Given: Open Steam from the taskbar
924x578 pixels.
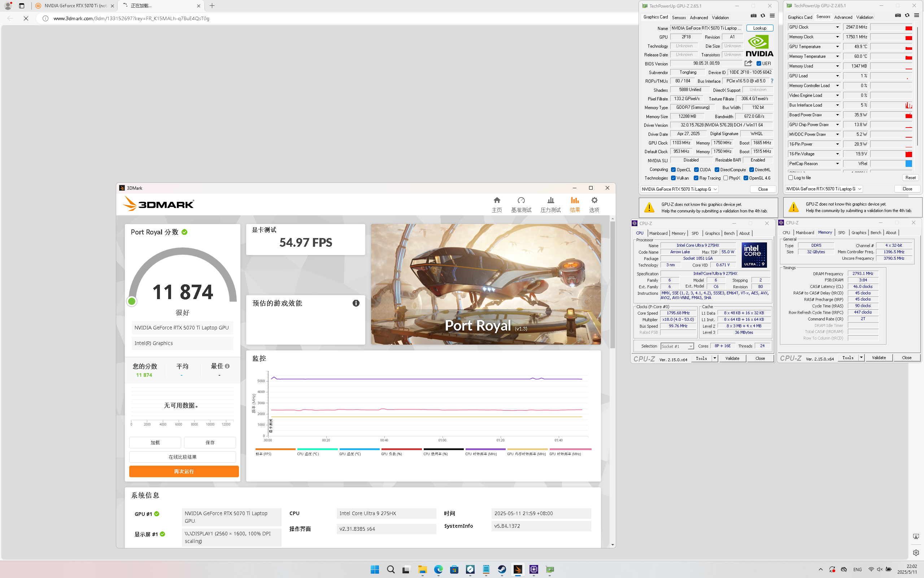Looking at the screenshot, I should coord(502,569).
